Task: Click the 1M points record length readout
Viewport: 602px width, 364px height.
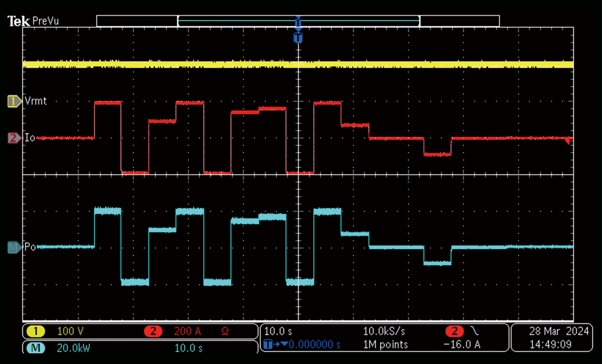Action: tap(385, 344)
